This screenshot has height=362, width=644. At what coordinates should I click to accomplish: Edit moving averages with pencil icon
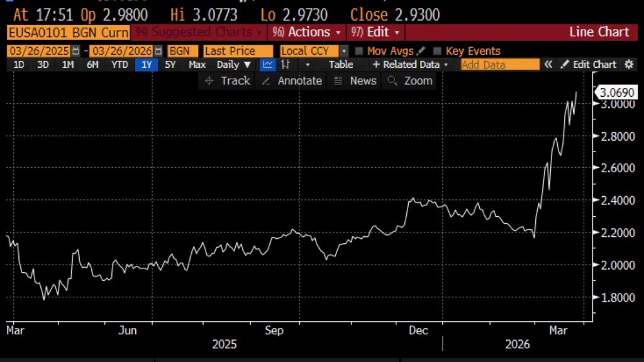[421, 52]
